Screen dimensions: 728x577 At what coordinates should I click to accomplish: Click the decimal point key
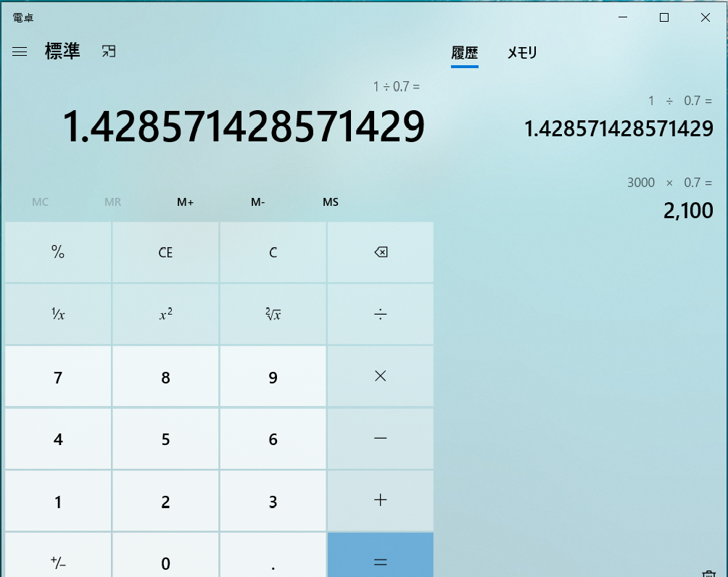pyautogui.click(x=273, y=555)
